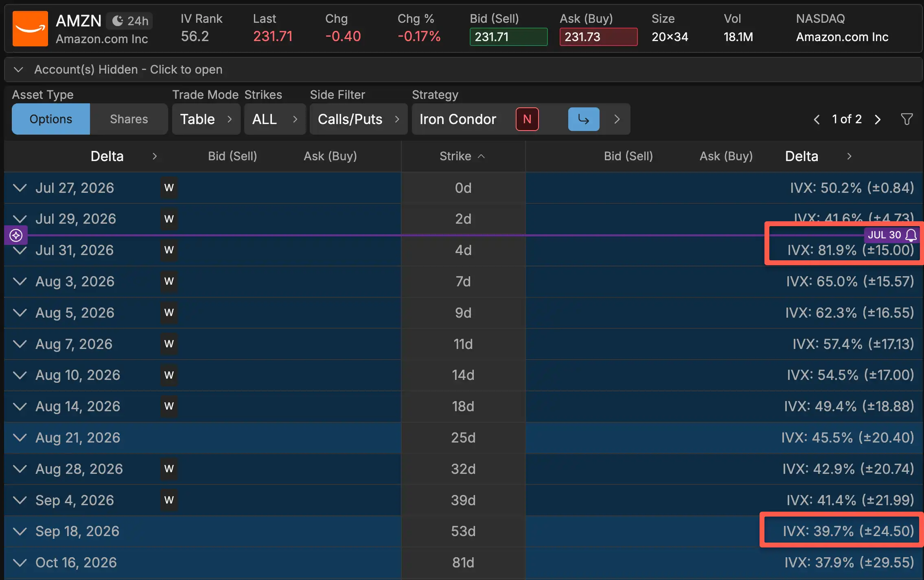Click the W weekly badge on Jul 27
The height and width of the screenshot is (580, 924).
coord(169,188)
